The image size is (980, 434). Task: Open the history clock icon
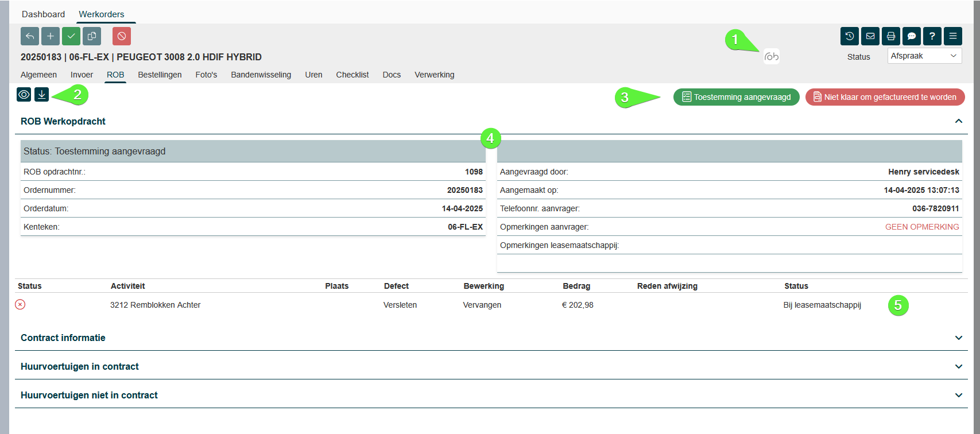(x=850, y=36)
